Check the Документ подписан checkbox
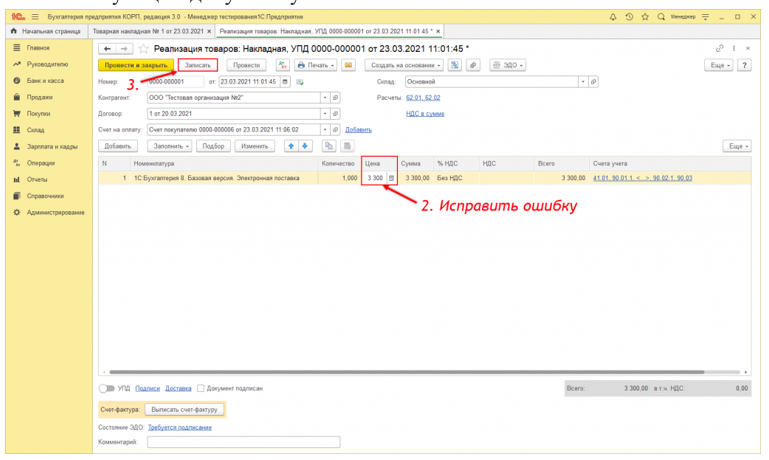Screen dimensions: 769x460 [201, 388]
